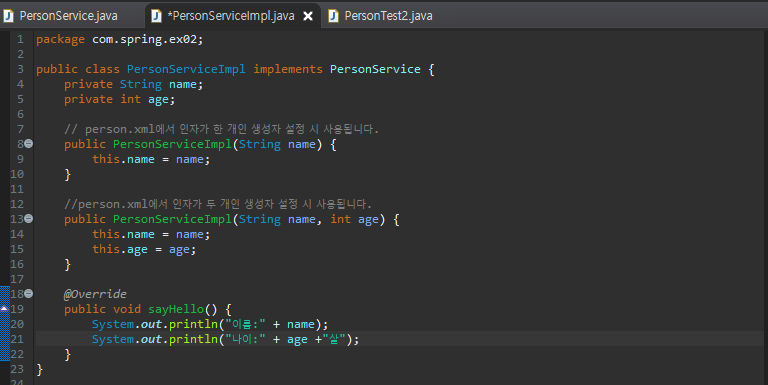The image size is (768, 385).
Task: Click the two-argument constructor name on line 13
Action: point(172,219)
